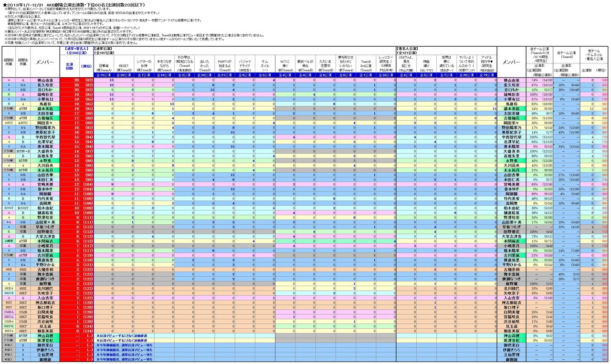Click the パジャマドライブ column header

244,64
